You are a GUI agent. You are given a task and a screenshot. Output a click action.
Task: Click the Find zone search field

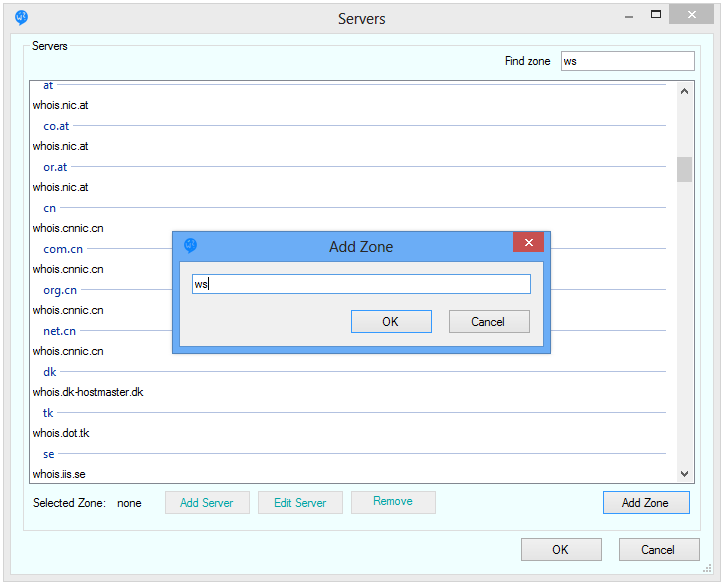point(627,61)
